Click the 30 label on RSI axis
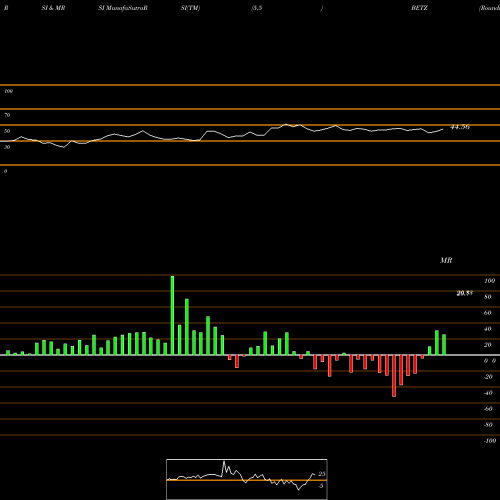 coord(7,147)
